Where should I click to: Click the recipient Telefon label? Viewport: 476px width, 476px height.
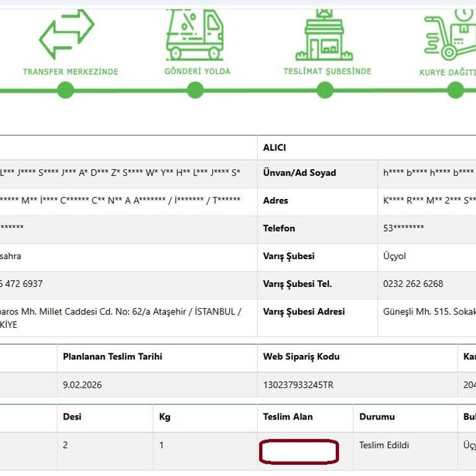[x=279, y=228]
